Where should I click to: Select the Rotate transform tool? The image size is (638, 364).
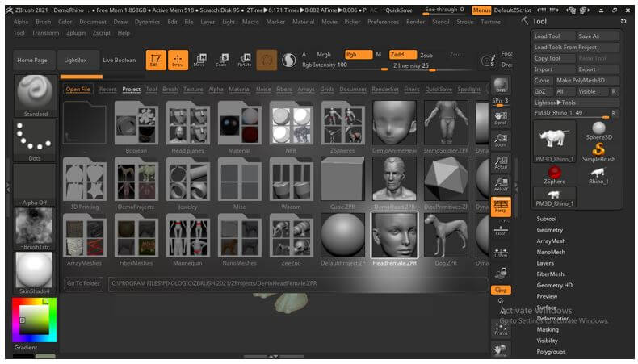point(244,61)
